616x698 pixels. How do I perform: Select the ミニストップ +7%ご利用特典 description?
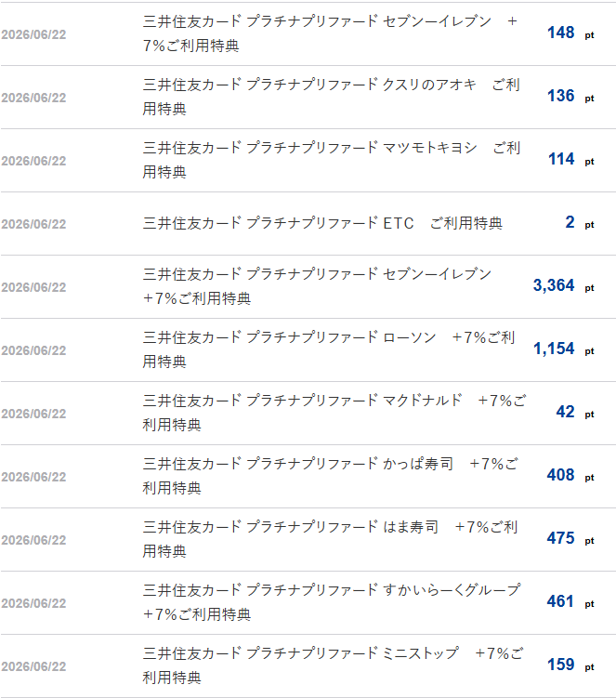(333, 665)
